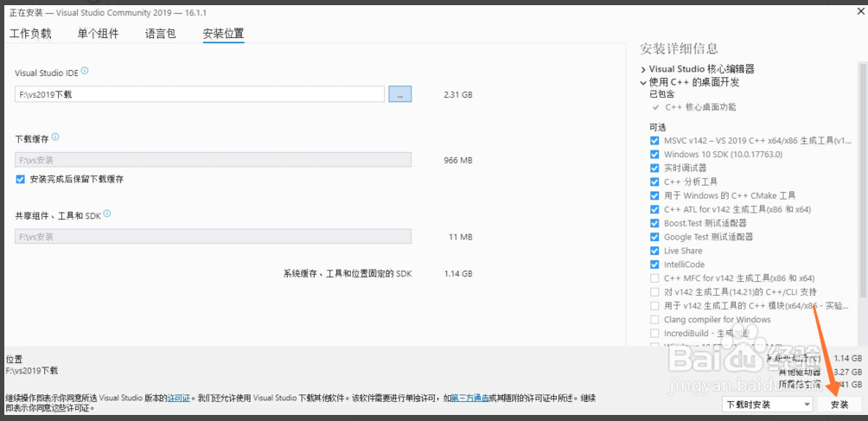Show info tooltip for 共享组件、工具和 SDK
The width and height of the screenshot is (868, 421).
(x=107, y=214)
